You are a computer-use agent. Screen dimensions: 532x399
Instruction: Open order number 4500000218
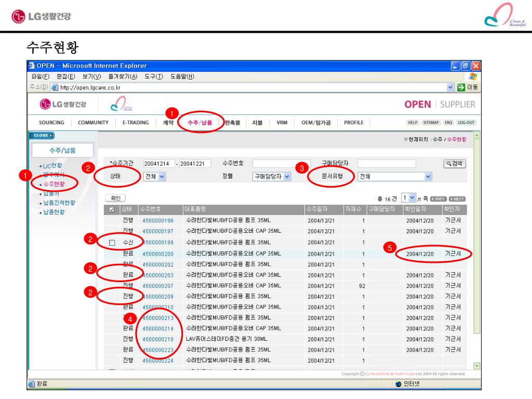(158, 339)
